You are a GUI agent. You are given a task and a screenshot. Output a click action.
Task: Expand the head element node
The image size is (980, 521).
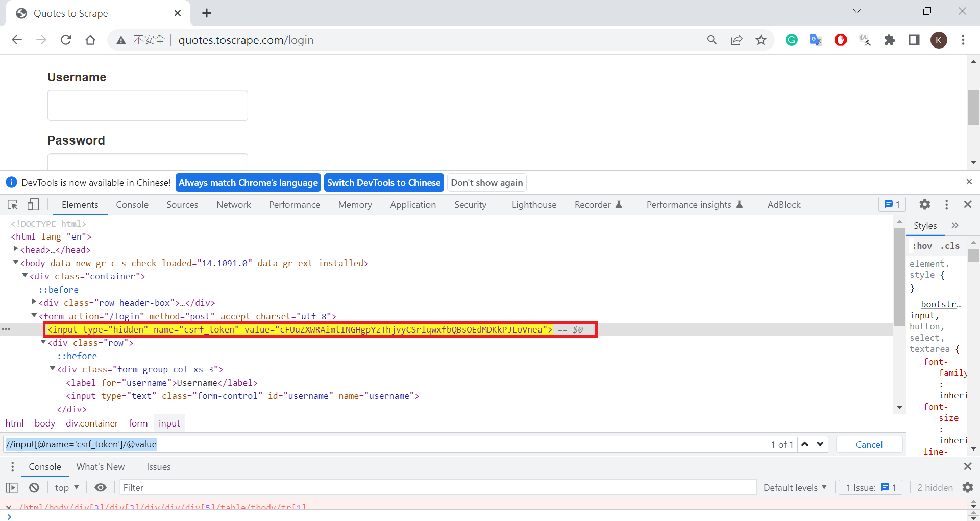point(16,249)
